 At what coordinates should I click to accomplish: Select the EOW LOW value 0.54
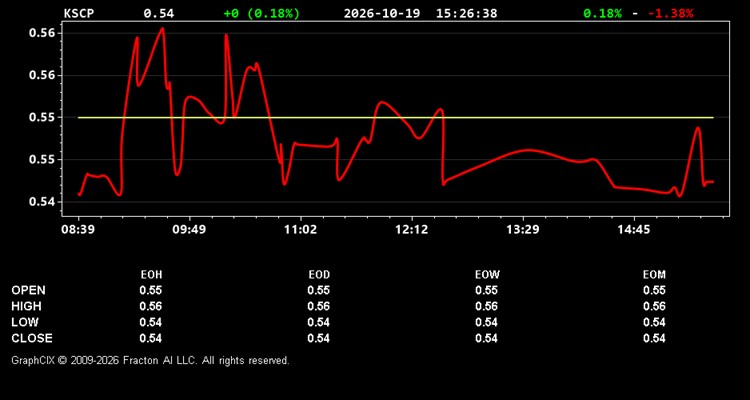(x=486, y=322)
